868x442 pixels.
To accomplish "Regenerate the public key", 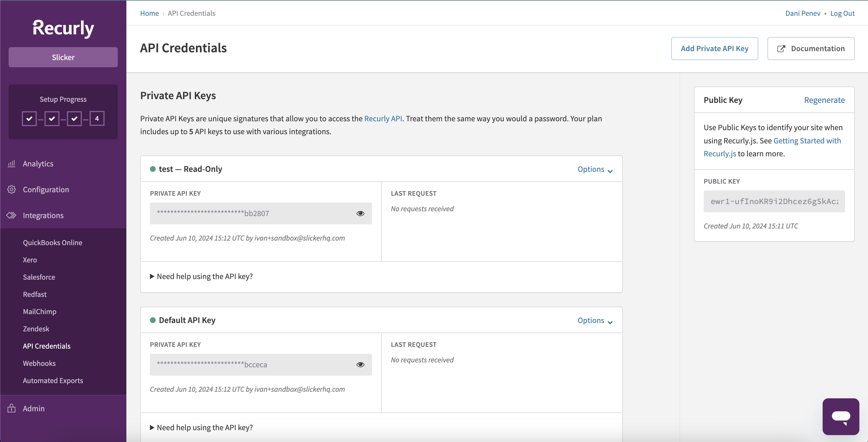I will (x=825, y=100).
